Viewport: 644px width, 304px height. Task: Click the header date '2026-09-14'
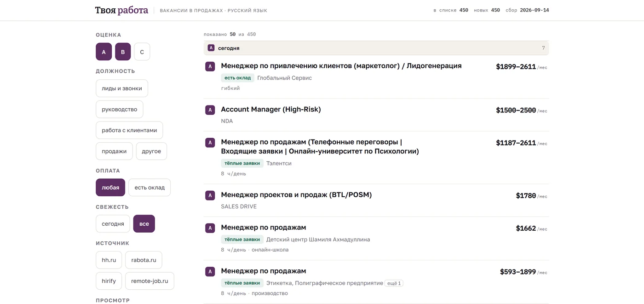point(534,10)
